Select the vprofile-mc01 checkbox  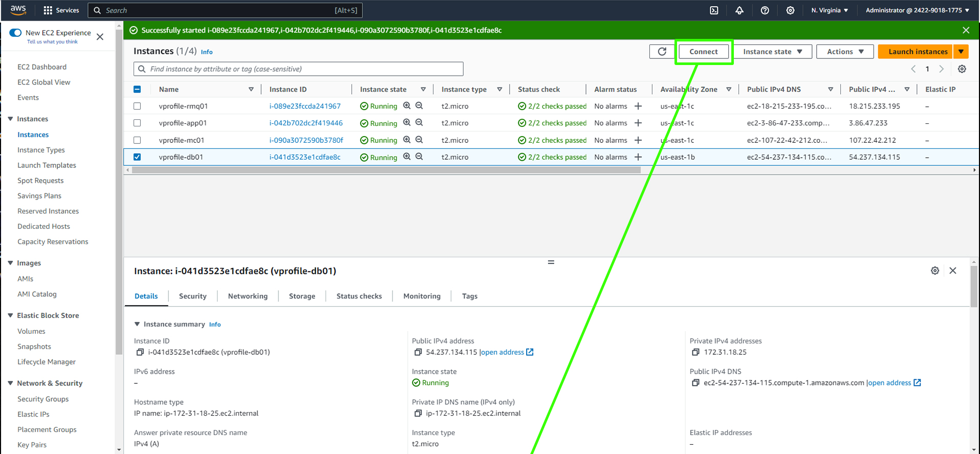(x=137, y=140)
